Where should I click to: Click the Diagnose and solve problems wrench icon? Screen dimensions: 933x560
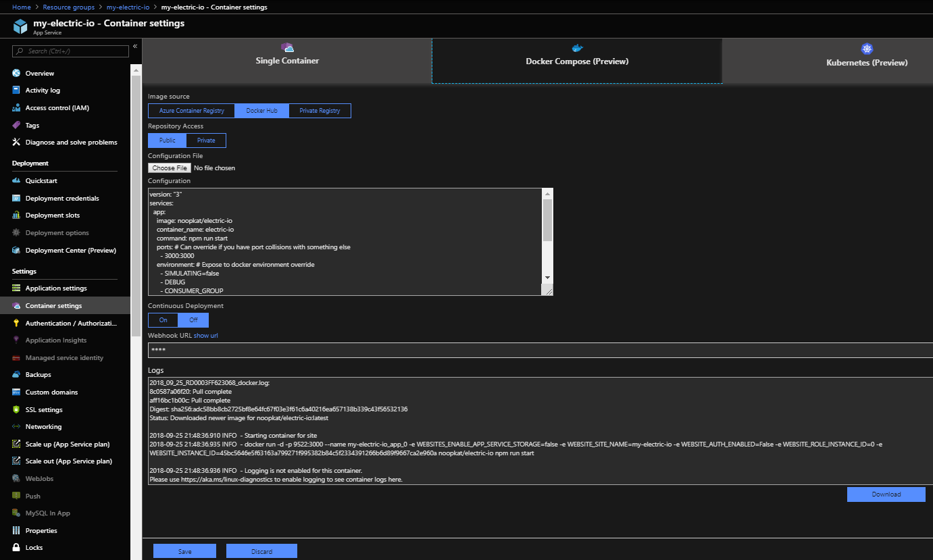[x=16, y=143]
